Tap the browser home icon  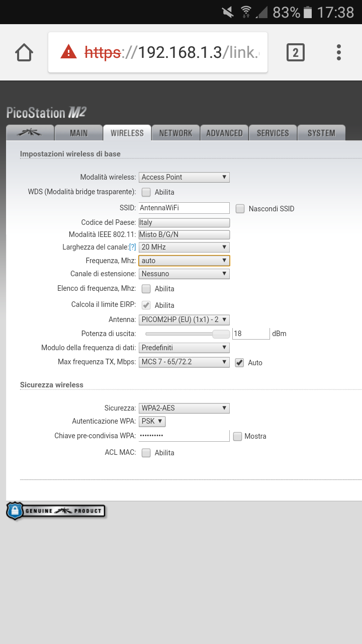pyautogui.click(x=24, y=52)
